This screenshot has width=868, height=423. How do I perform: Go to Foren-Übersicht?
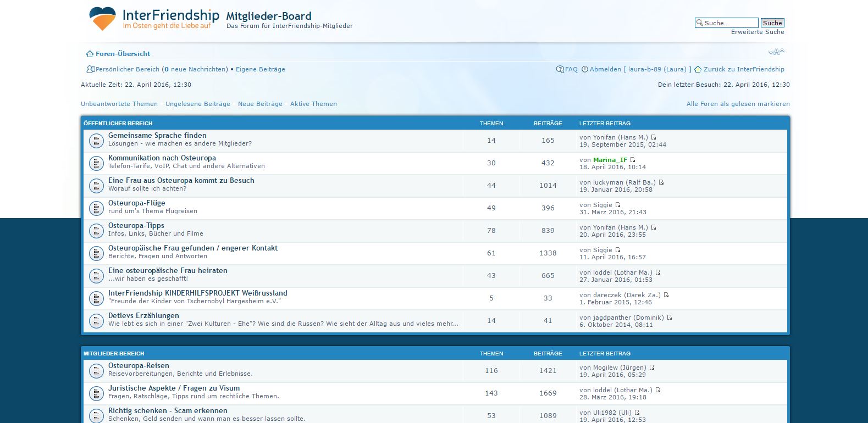(x=123, y=54)
